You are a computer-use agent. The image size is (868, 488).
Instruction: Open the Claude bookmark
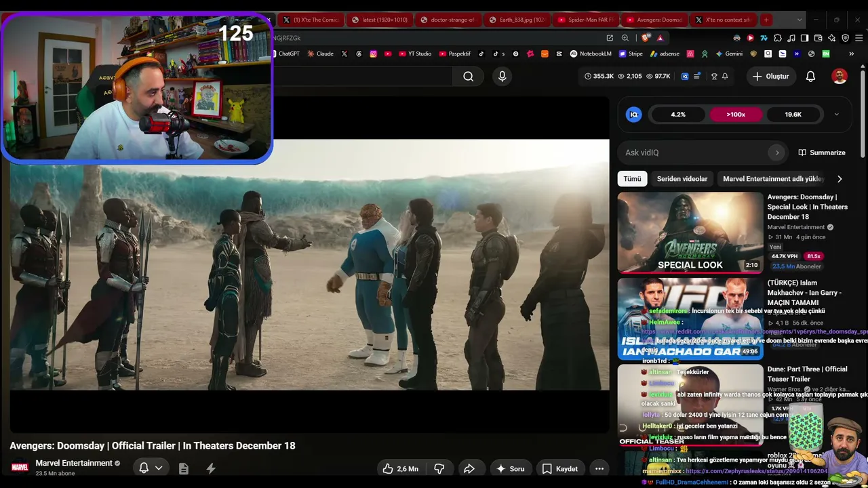tap(320, 54)
